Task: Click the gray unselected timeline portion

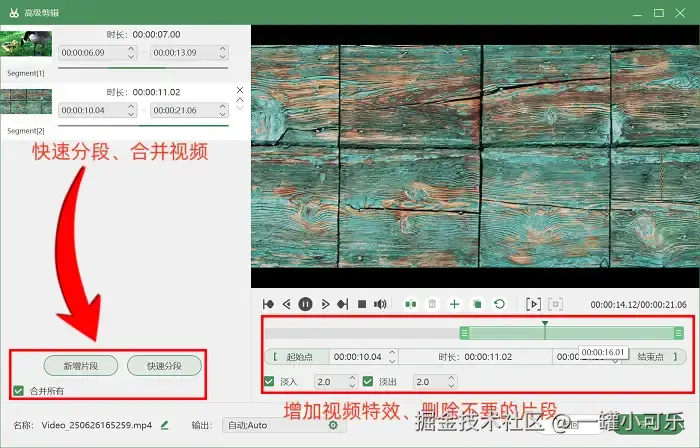Action: (x=362, y=333)
